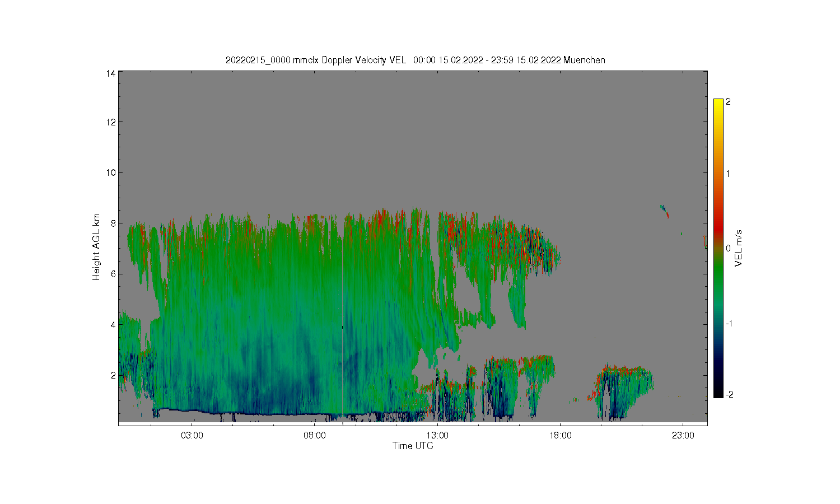Click the 8 km height tick label
This screenshot has height=504, width=840.
[114, 223]
